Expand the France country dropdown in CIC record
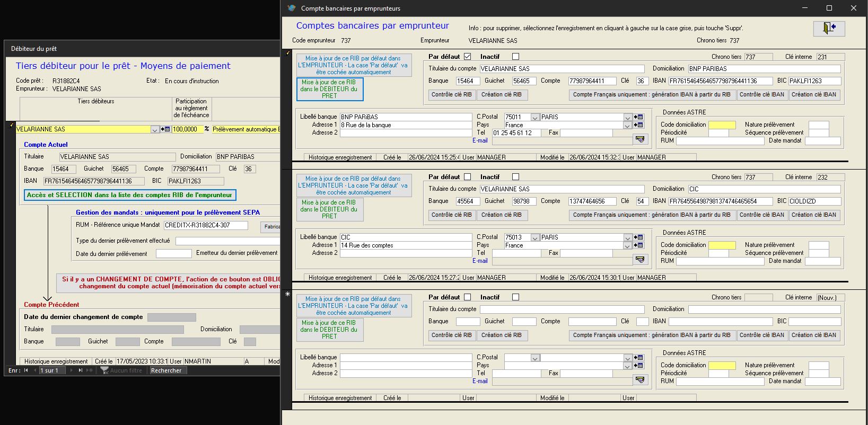This screenshot has height=425, width=868. tap(628, 245)
